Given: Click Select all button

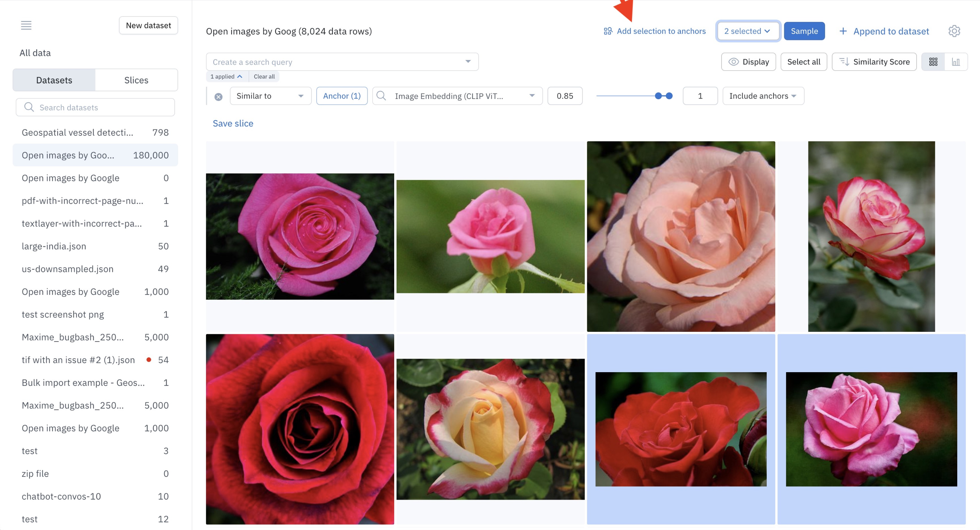Looking at the screenshot, I should click(804, 62).
